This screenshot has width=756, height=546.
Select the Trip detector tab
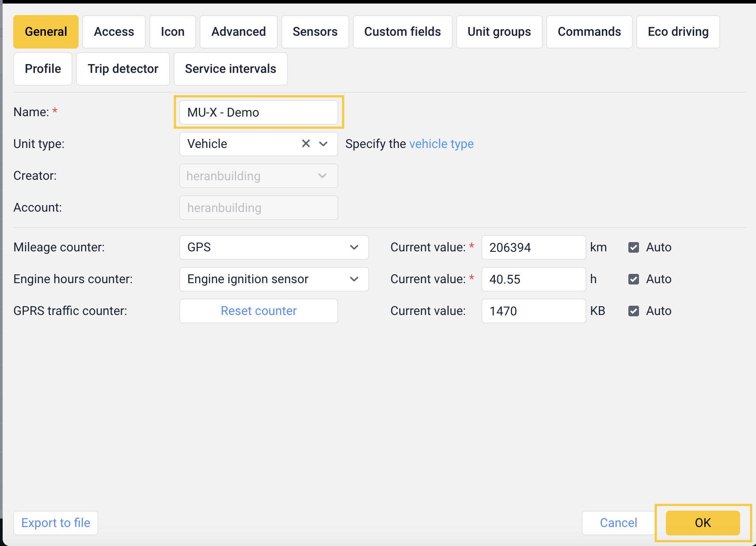[x=123, y=69]
